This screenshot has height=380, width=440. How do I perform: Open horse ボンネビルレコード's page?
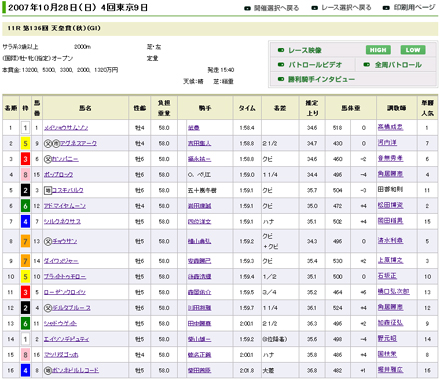[x=76, y=370]
